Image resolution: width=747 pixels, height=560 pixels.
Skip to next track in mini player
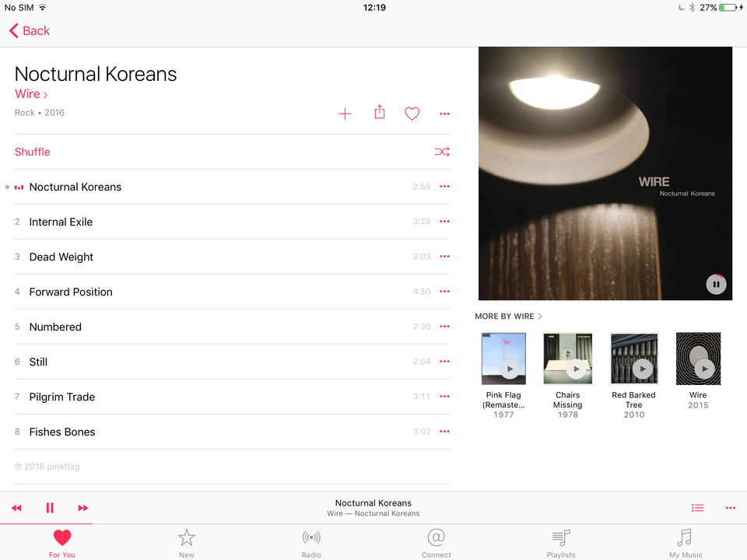coord(83,508)
